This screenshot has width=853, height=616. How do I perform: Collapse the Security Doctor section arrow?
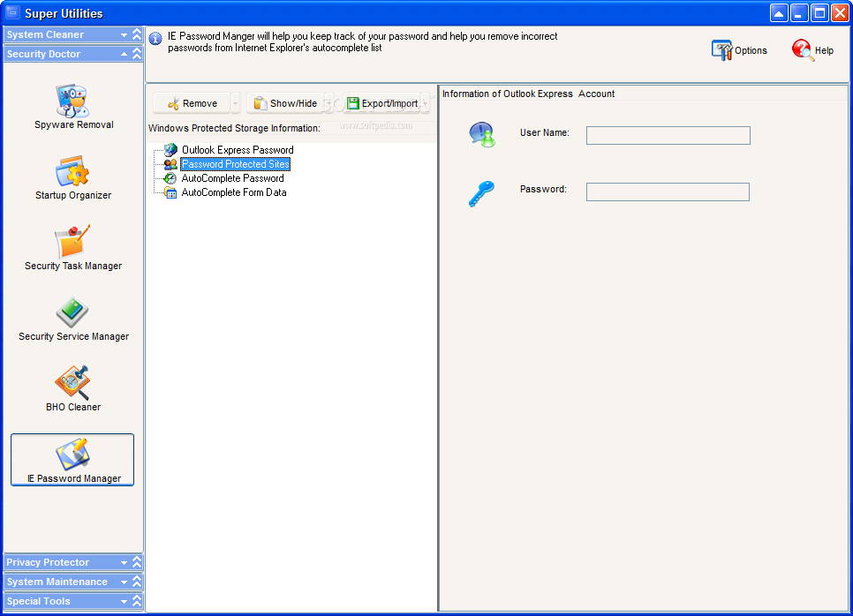124,54
